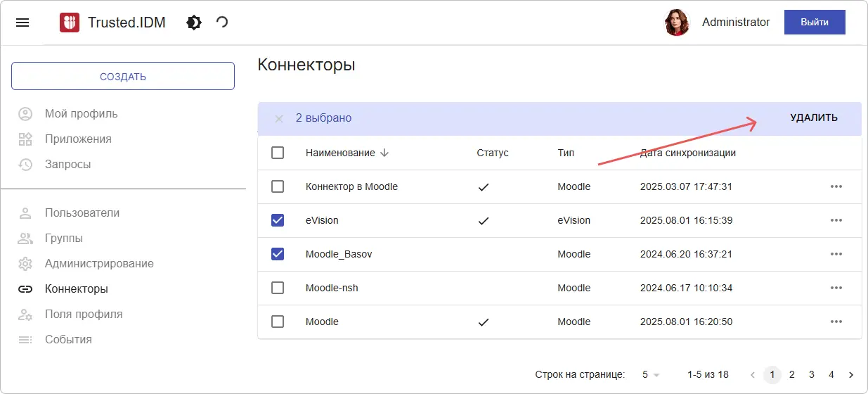
Task: Click the sort arrow next to Наименование
Action: pyautogui.click(x=384, y=153)
